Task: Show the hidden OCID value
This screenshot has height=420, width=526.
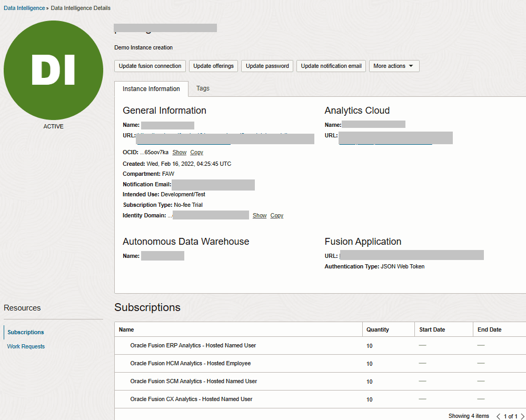Action: [x=179, y=152]
